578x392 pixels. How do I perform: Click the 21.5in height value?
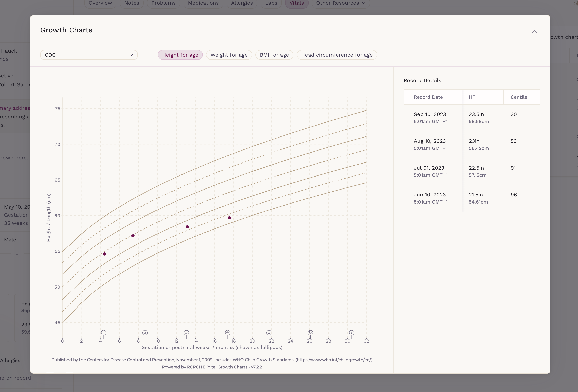[476, 195]
